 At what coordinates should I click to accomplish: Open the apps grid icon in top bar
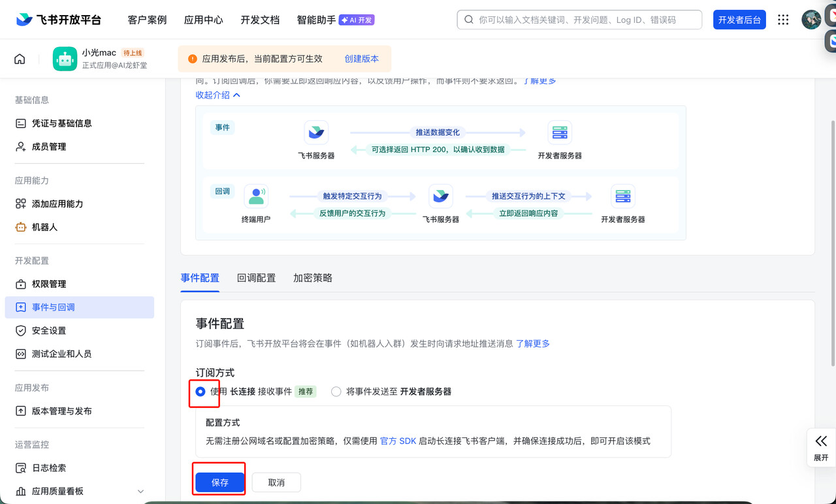coord(783,20)
